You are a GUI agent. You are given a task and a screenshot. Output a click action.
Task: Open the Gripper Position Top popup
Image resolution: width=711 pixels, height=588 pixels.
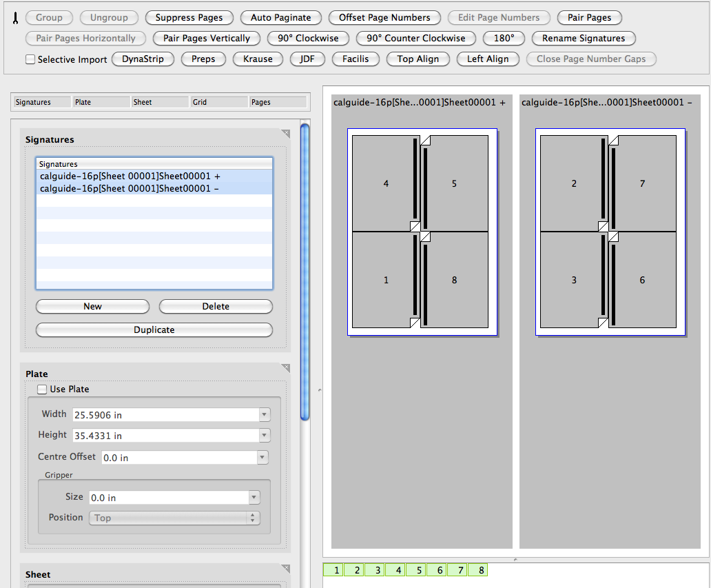[174, 518]
